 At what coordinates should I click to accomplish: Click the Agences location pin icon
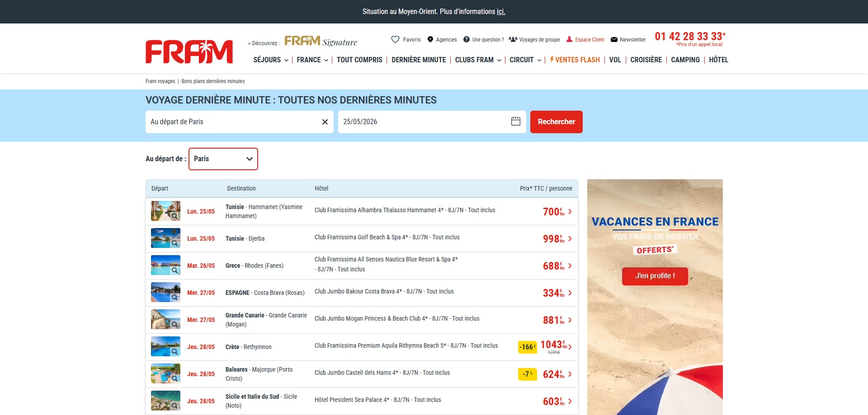coord(430,39)
